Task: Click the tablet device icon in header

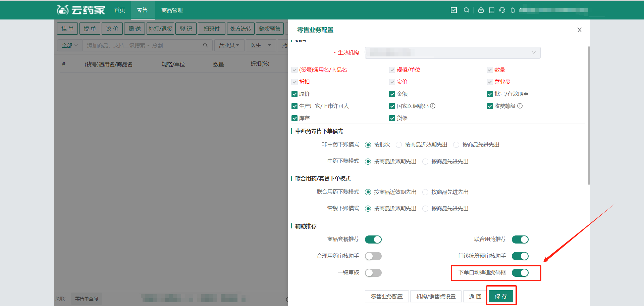Action: point(492,10)
